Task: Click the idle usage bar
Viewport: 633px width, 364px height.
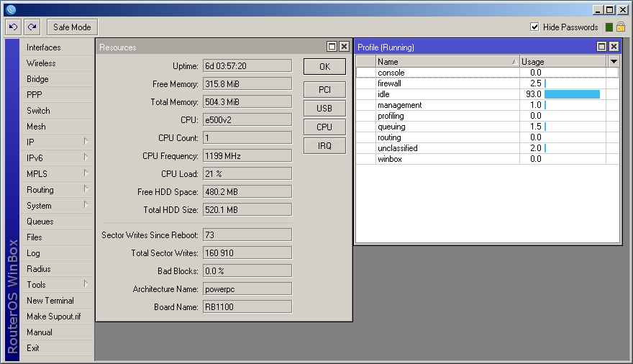Action: (x=572, y=94)
